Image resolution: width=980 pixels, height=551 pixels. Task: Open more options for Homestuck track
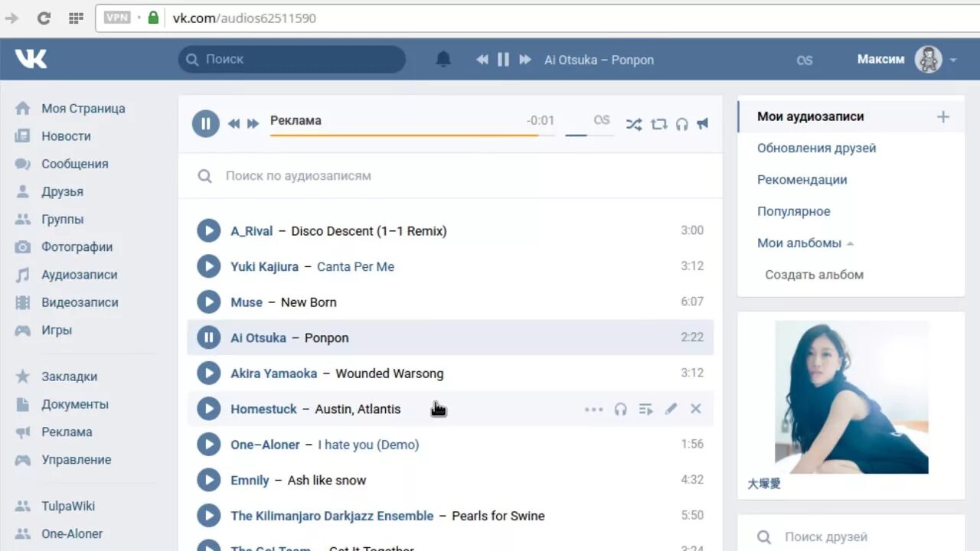pos(593,409)
